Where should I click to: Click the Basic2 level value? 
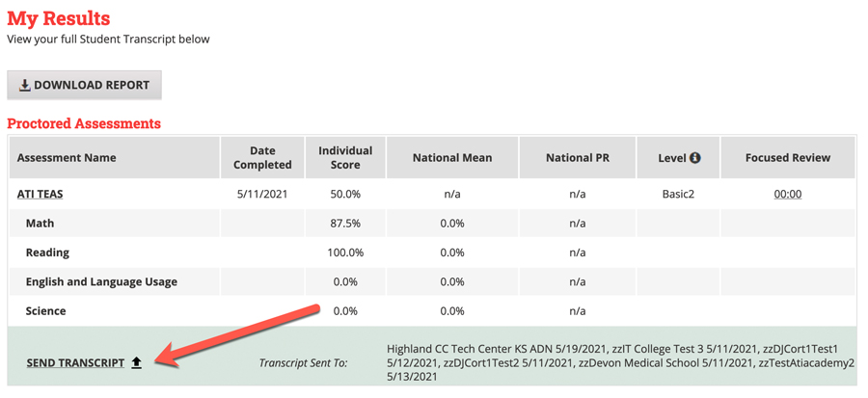pos(678,194)
